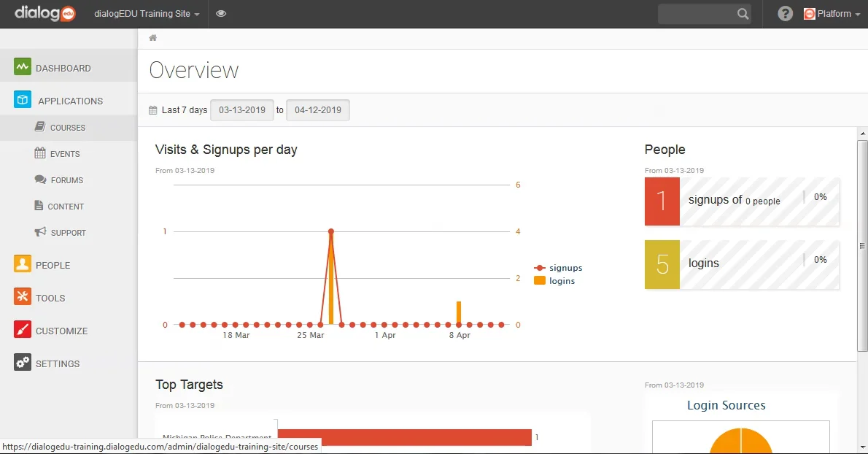Click the Customize paintbrush icon
868x454 pixels.
click(x=22, y=329)
